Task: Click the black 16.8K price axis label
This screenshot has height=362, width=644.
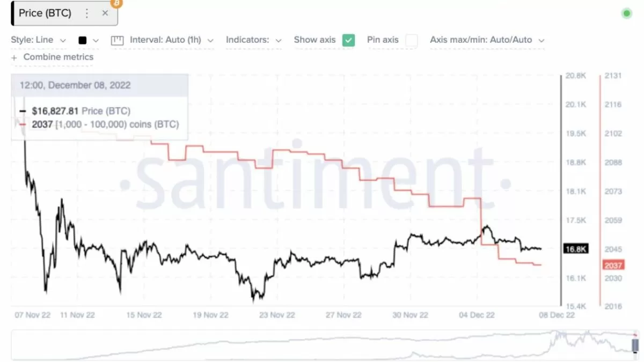Action: 576,249
